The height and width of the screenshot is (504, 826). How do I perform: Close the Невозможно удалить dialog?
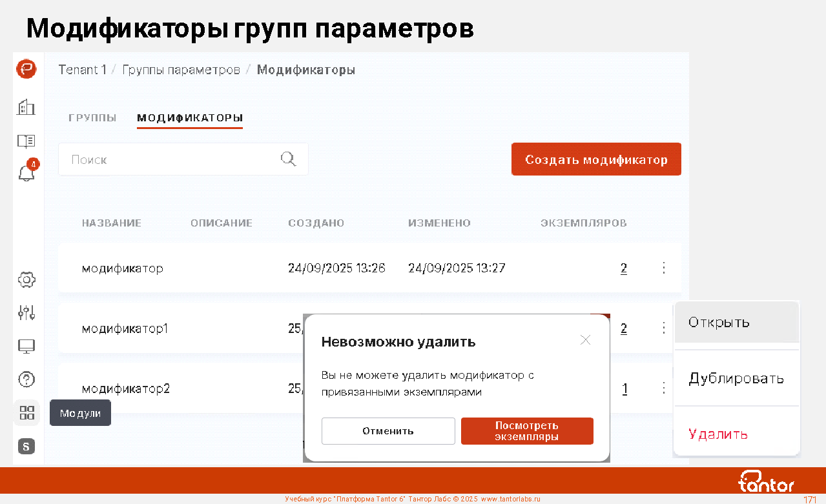(x=585, y=340)
